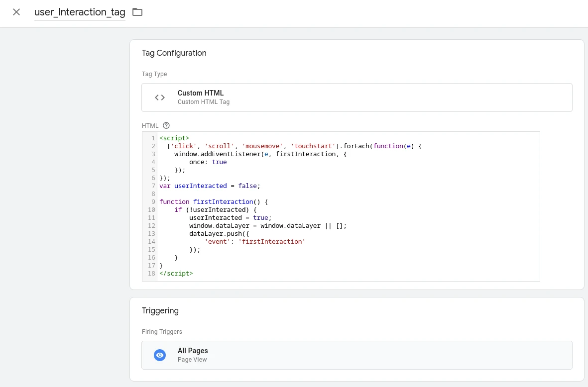Edit the user_Interaction_tag name field

80,12
